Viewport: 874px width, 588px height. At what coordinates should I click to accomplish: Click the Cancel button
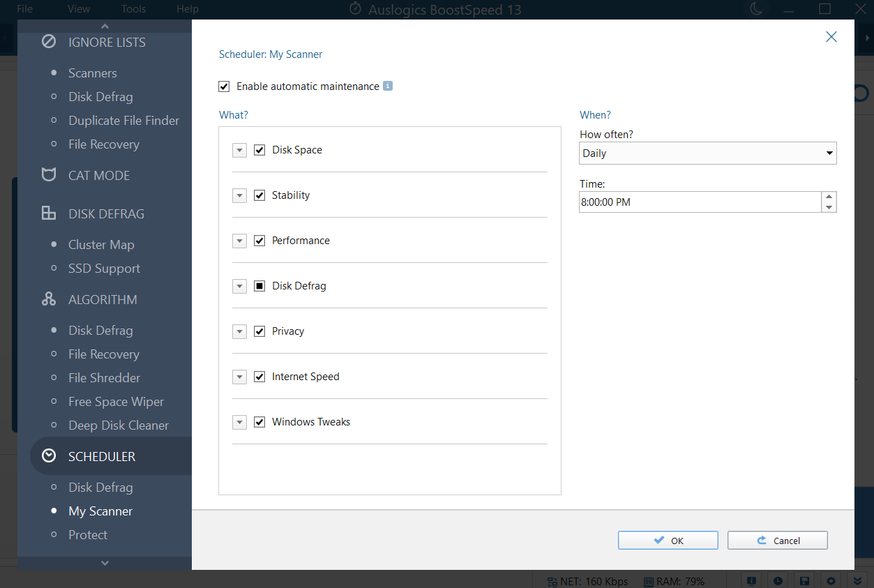778,541
